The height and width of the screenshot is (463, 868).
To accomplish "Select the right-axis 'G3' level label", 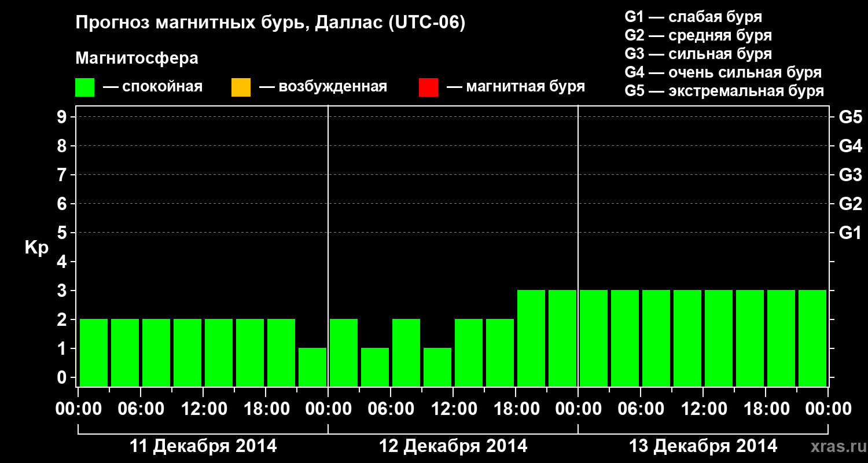I will coord(851,175).
